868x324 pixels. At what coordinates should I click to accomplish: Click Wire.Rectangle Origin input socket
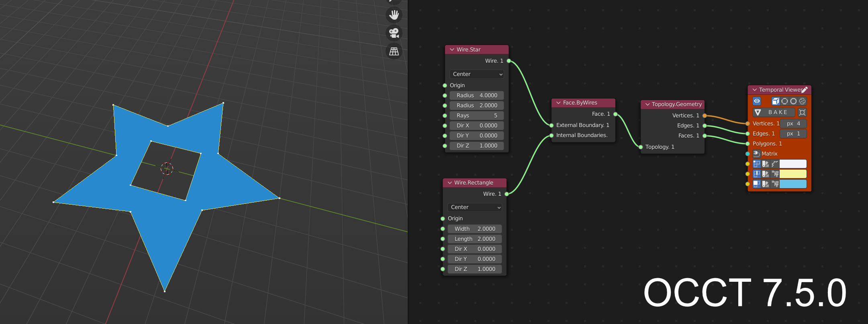coord(443,219)
